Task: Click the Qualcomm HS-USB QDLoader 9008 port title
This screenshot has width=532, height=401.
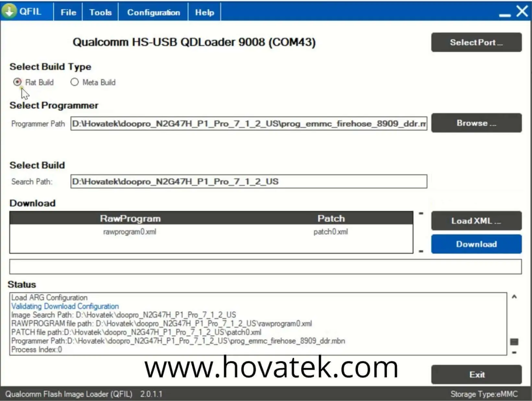Action: tap(194, 42)
